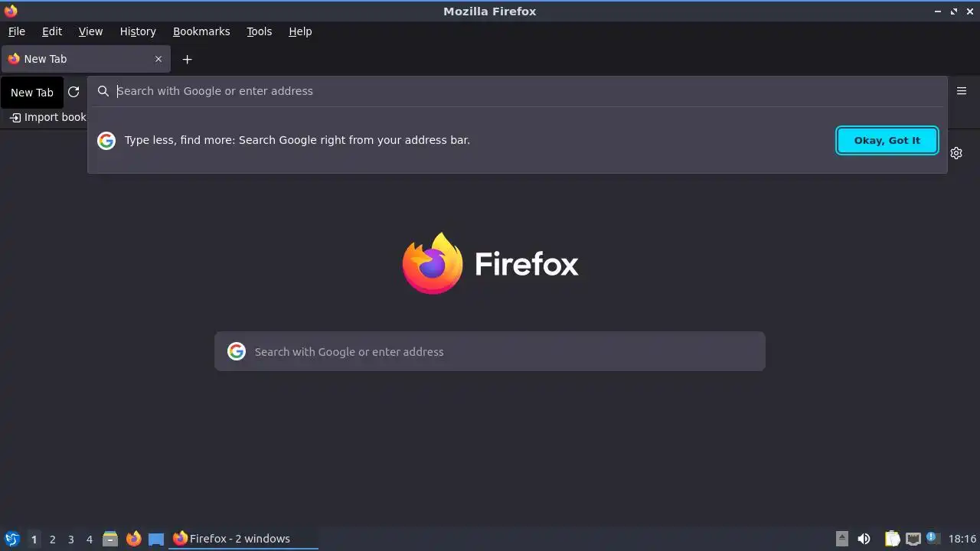Switch to workspace 4

click(89, 539)
